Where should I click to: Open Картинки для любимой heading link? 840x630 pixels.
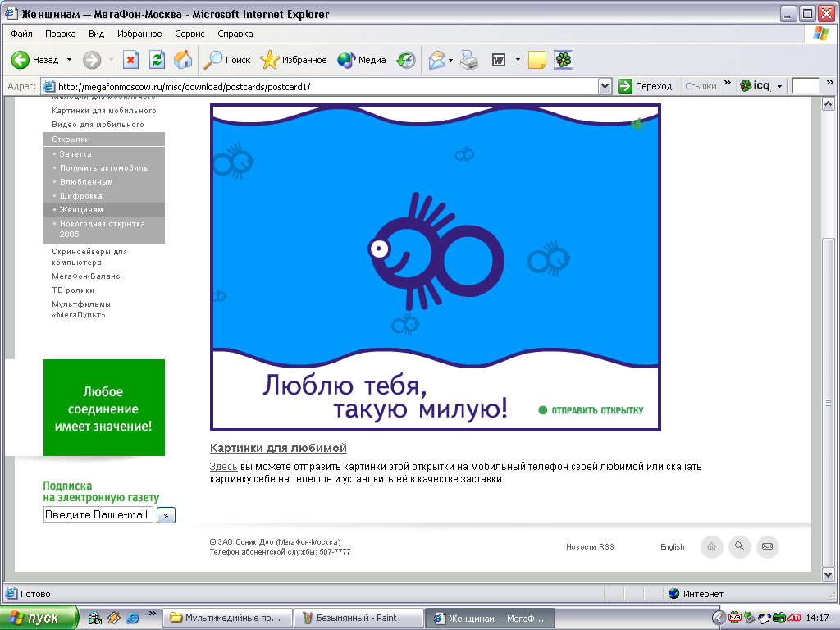tap(278, 448)
